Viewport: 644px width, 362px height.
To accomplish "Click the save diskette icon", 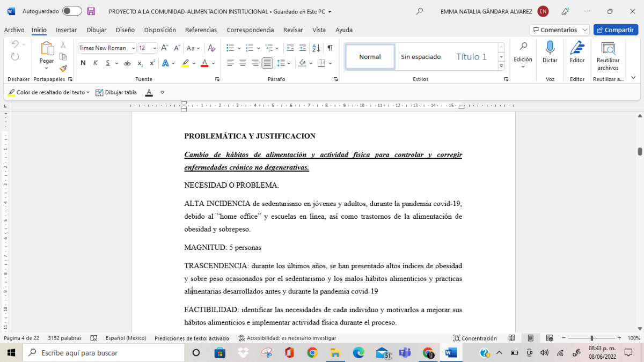I will tap(91, 11).
